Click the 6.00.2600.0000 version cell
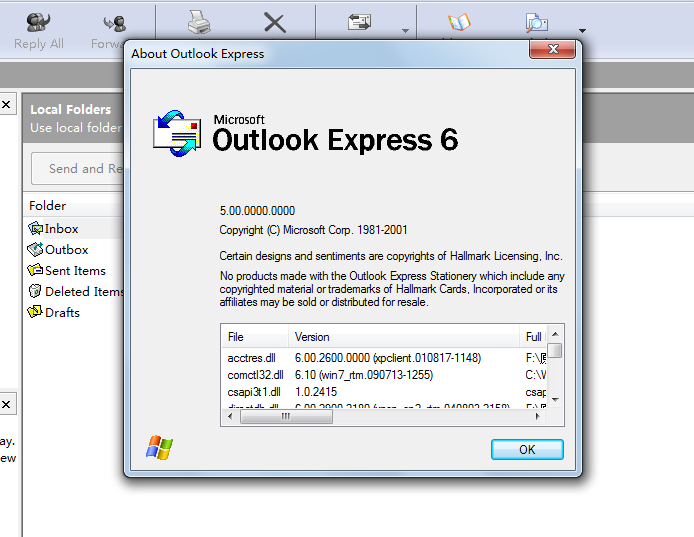The width and height of the screenshot is (694, 537). click(x=388, y=358)
